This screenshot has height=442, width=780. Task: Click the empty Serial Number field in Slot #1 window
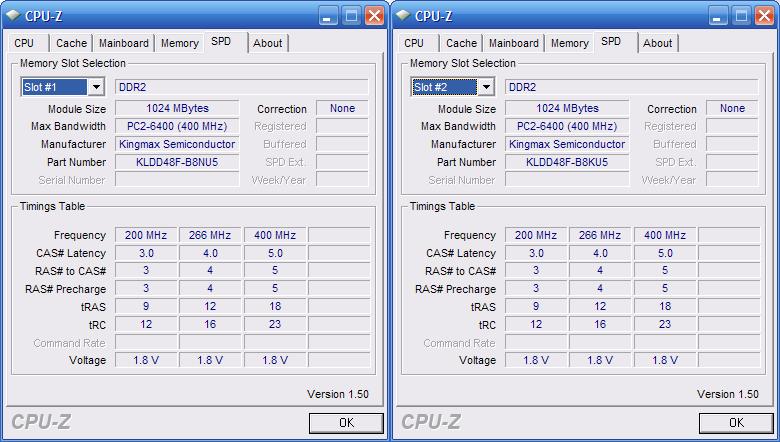(x=177, y=179)
